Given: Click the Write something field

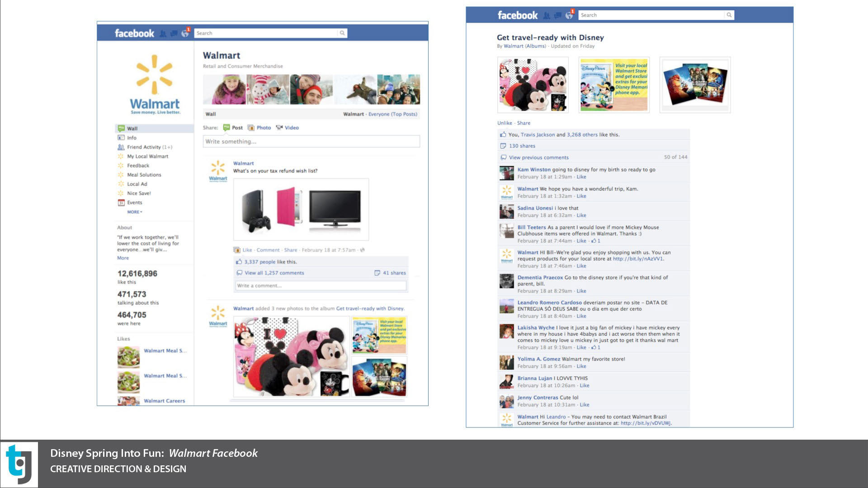Looking at the screenshot, I should 311,141.
